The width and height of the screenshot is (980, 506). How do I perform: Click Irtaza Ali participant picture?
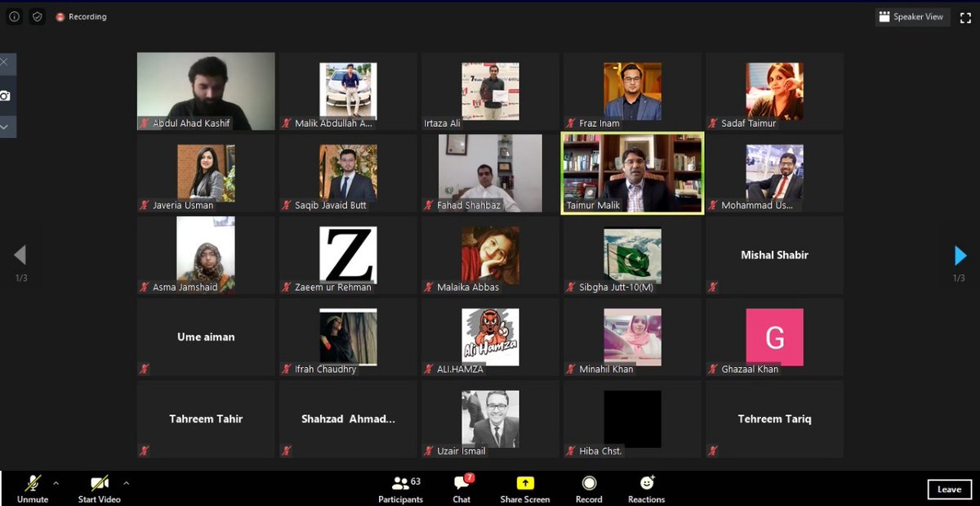click(490, 91)
